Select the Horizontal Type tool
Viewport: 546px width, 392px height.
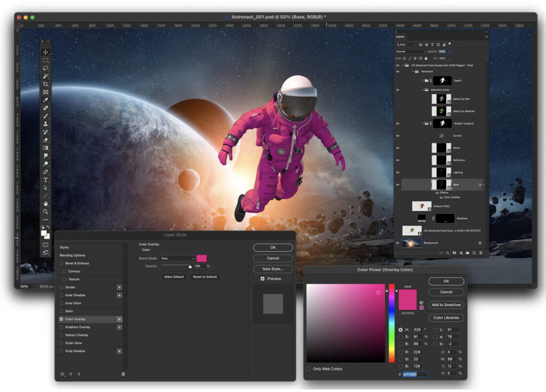click(x=46, y=179)
